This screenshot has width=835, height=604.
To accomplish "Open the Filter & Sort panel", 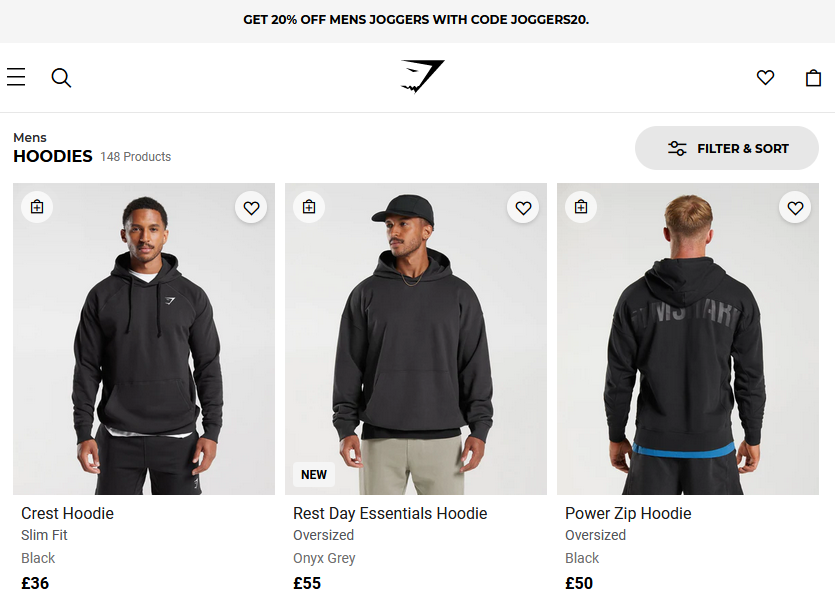I will pyautogui.click(x=727, y=148).
